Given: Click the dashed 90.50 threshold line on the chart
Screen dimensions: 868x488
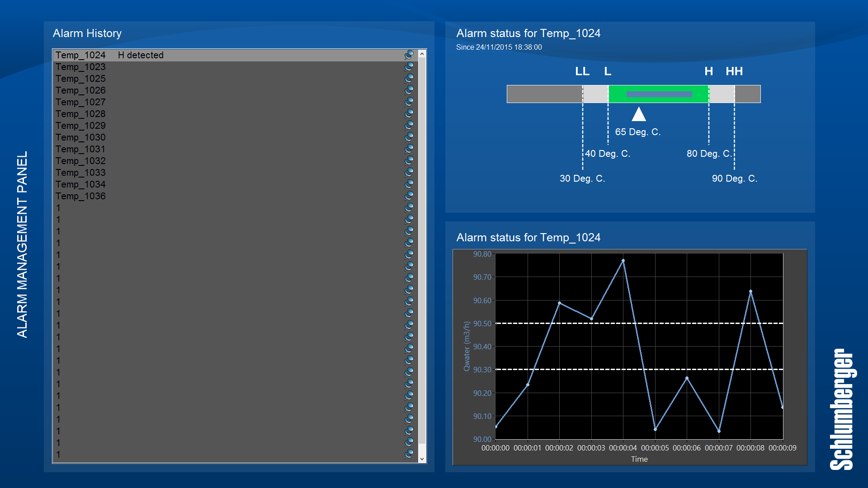Looking at the screenshot, I should [640, 324].
